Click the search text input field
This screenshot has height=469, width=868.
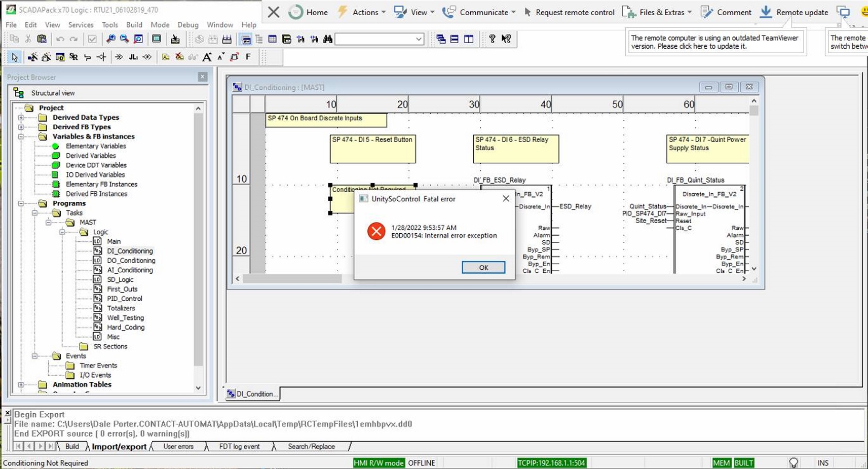[375, 39]
